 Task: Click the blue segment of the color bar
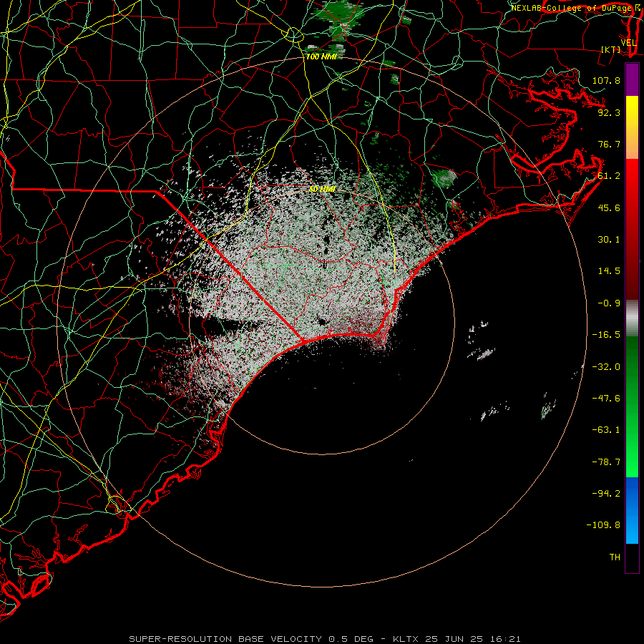pyautogui.click(x=632, y=510)
